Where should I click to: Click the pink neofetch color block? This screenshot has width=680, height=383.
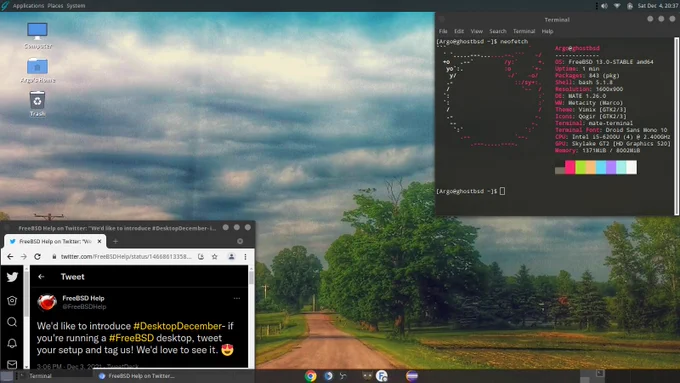pyautogui.click(x=570, y=167)
